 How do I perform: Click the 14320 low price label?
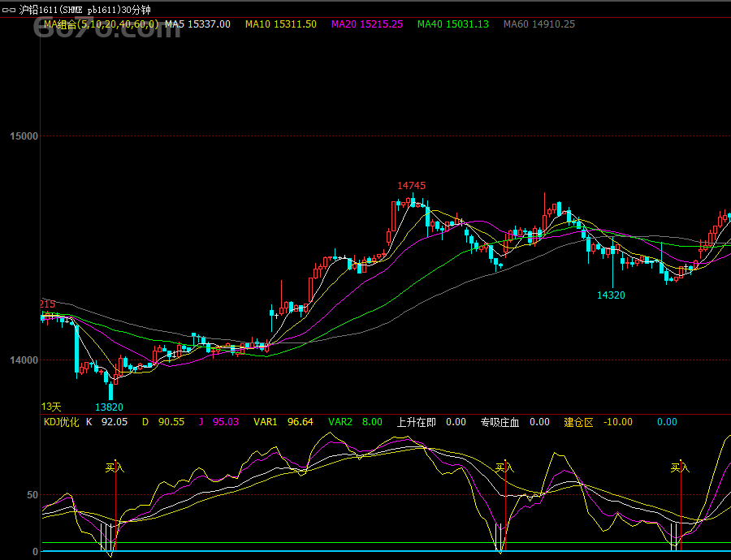[x=611, y=295]
